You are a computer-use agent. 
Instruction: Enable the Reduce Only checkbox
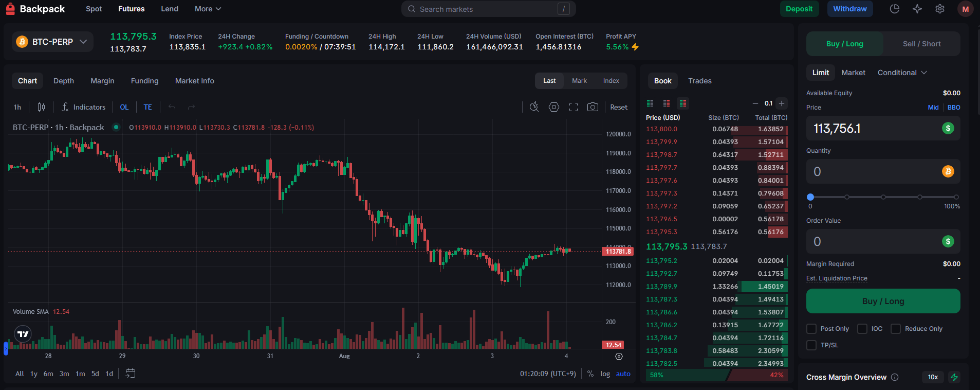tap(896, 329)
